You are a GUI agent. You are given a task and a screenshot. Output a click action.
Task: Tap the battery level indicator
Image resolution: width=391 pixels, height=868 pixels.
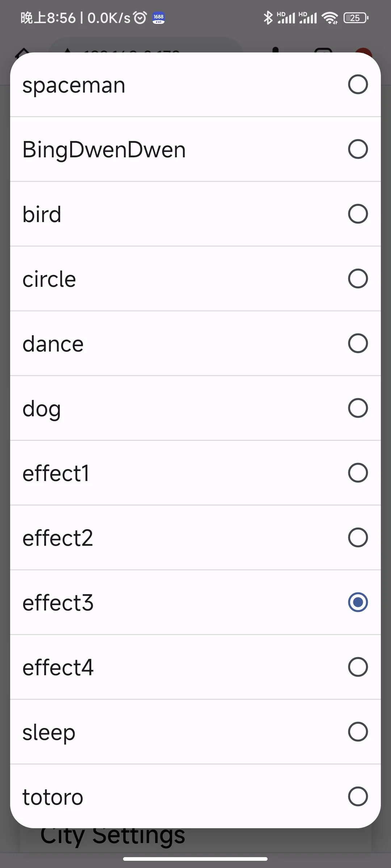356,18
